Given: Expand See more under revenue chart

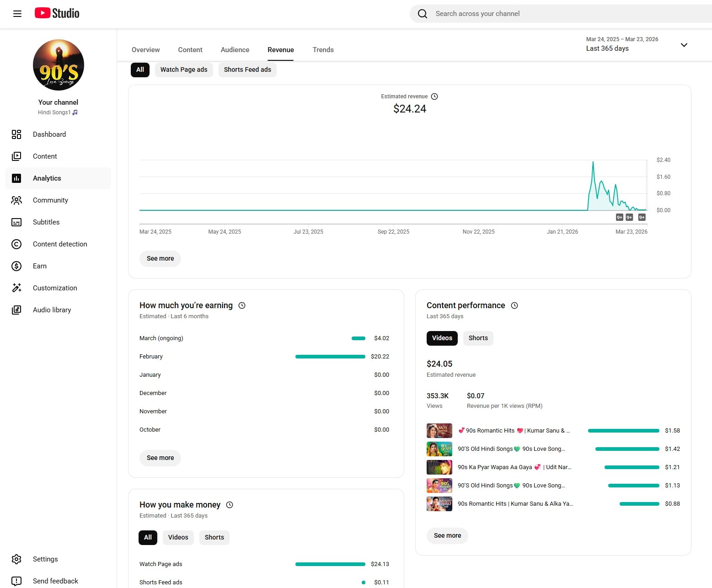Looking at the screenshot, I should [160, 258].
